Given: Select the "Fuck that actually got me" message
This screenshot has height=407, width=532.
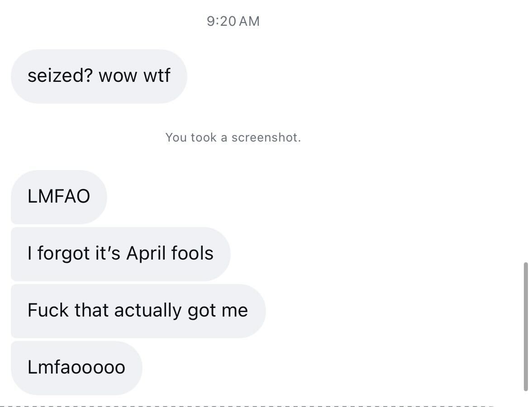Looking at the screenshot, I should tap(138, 311).
